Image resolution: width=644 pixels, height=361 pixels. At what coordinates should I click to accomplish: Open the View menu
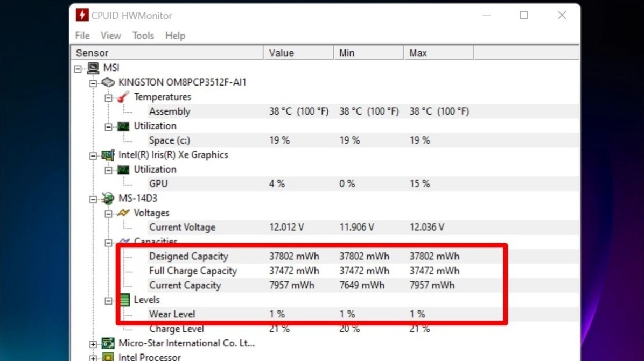click(110, 36)
